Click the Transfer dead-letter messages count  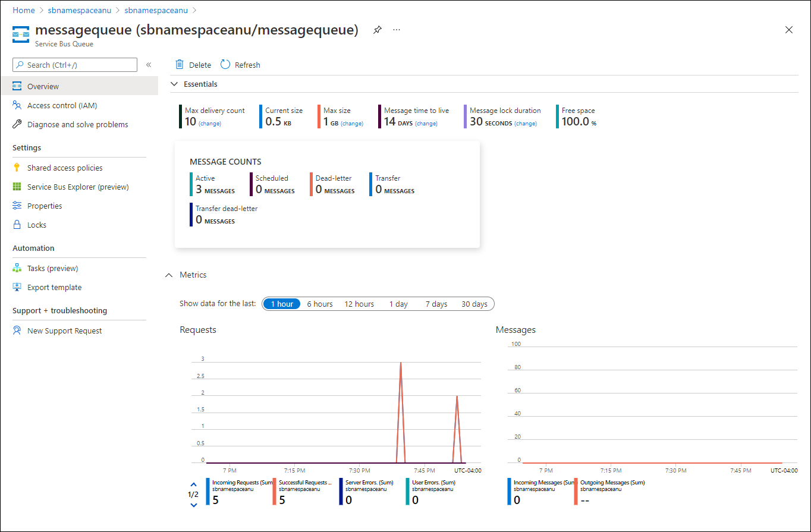point(215,219)
